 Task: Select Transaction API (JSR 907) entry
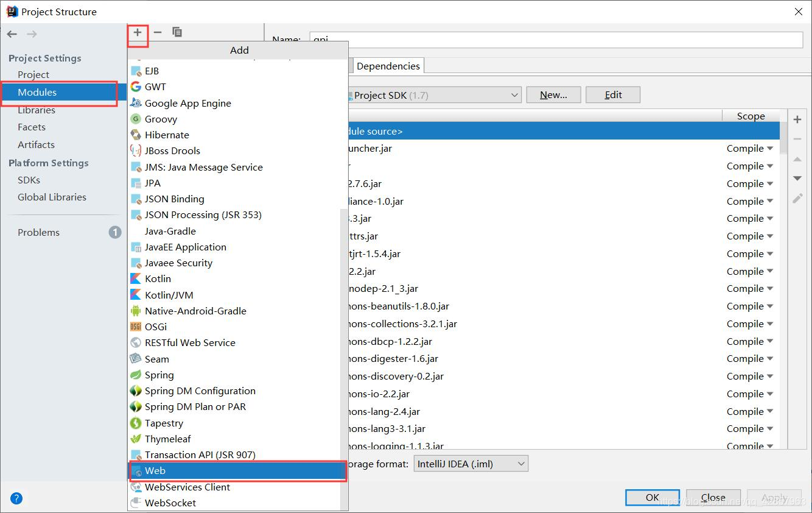(234, 455)
